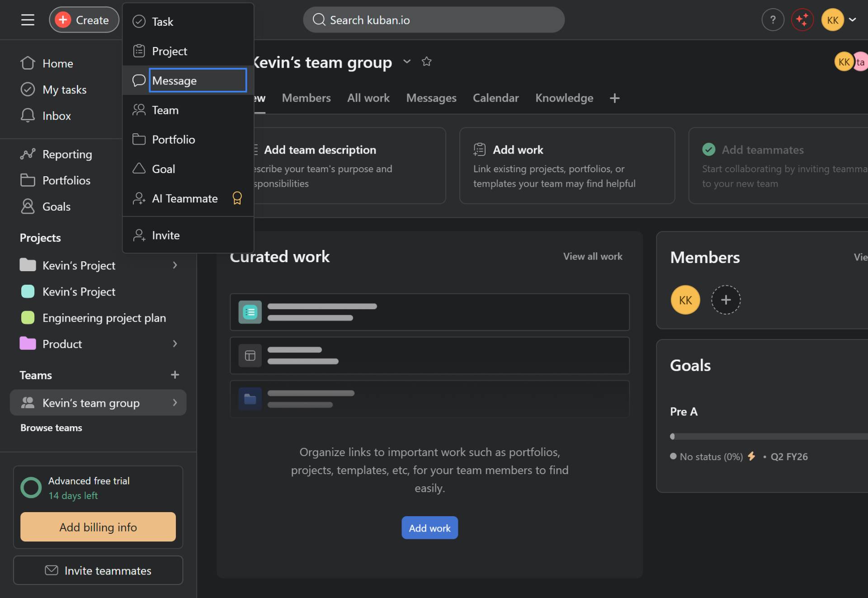Click the premium badge icon beside AI Teammate
This screenshot has height=598, width=868.
pos(237,198)
